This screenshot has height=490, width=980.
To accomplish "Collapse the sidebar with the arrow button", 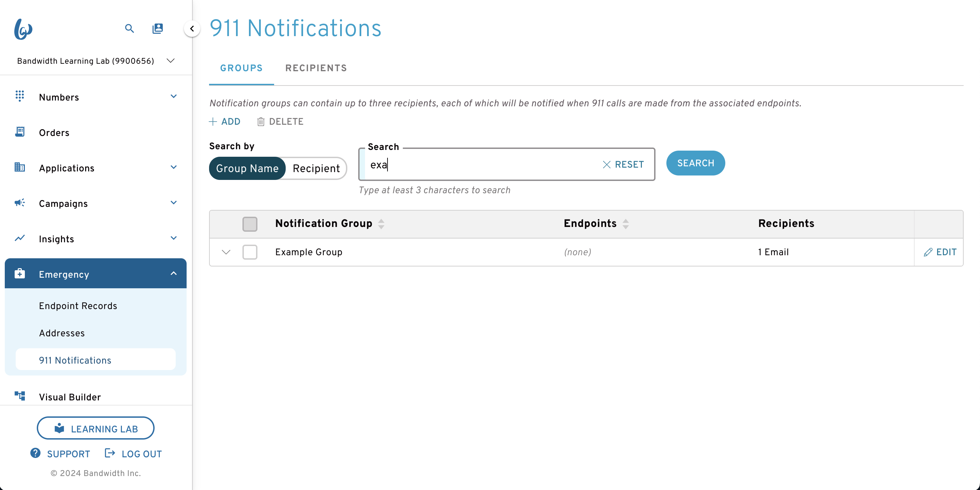I will coord(192,29).
